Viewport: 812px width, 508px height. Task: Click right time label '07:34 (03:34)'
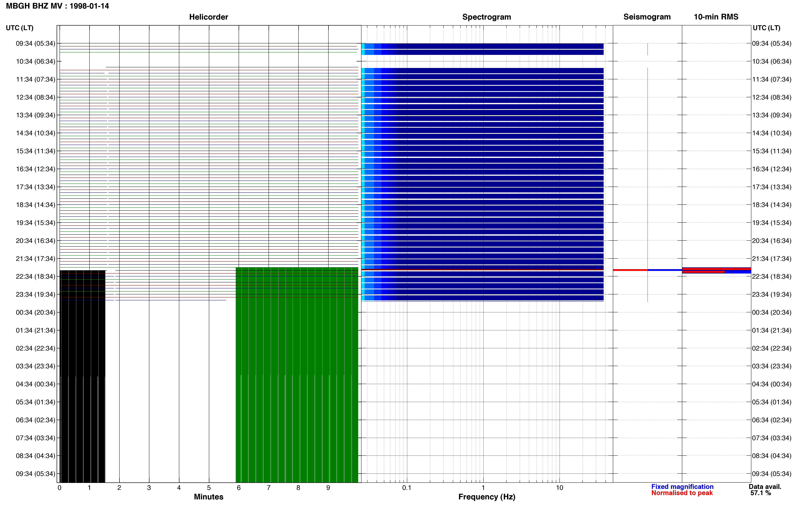coord(772,438)
